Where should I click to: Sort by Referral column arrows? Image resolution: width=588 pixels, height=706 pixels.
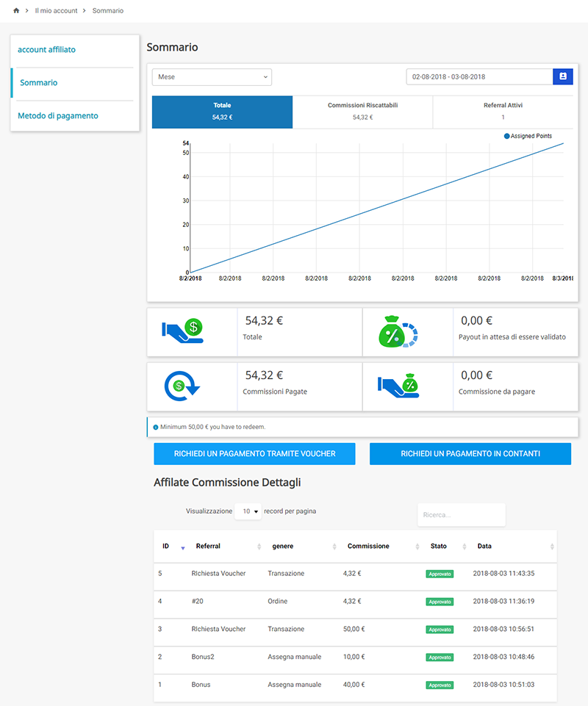pyautogui.click(x=259, y=547)
